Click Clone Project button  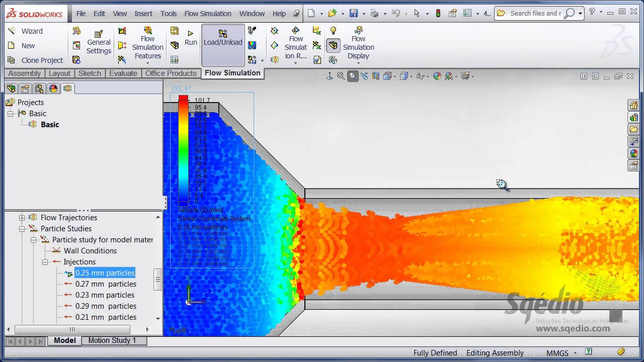(35, 60)
